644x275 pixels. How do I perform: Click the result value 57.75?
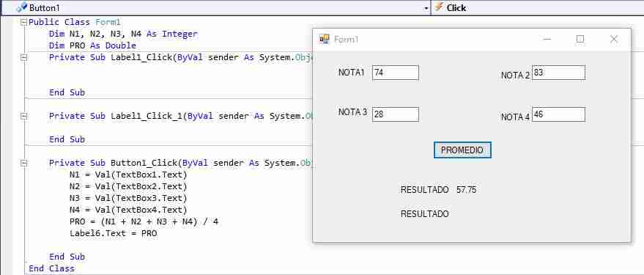pyautogui.click(x=466, y=190)
